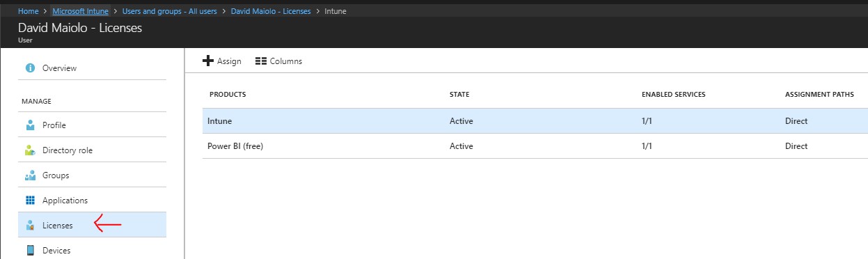Click the Licenses sidebar icon

click(x=30, y=226)
